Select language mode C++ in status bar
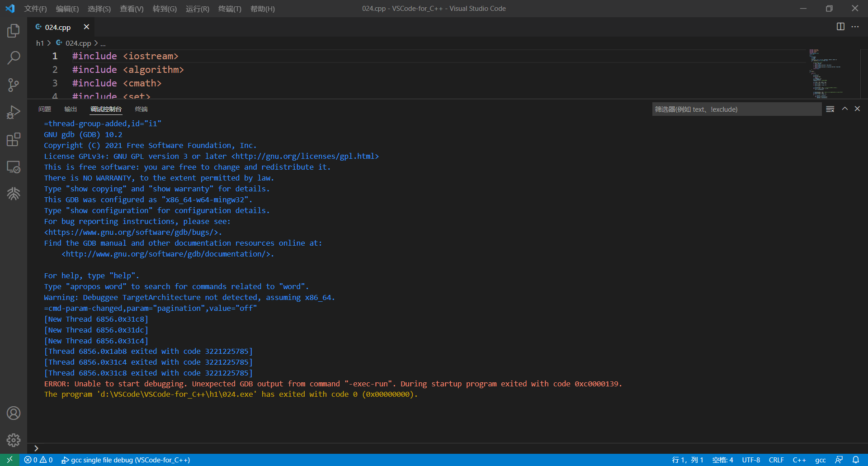The image size is (868, 466). point(799,460)
